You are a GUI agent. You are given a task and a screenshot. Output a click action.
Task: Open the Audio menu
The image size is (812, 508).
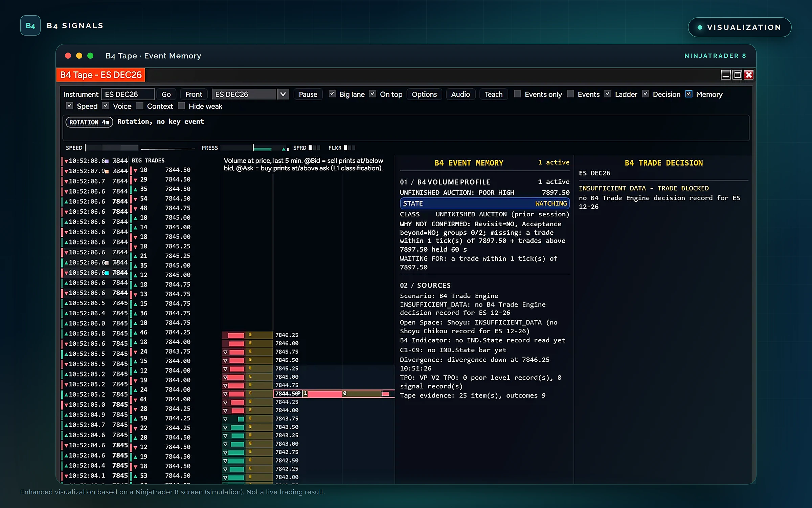[x=460, y=94]
